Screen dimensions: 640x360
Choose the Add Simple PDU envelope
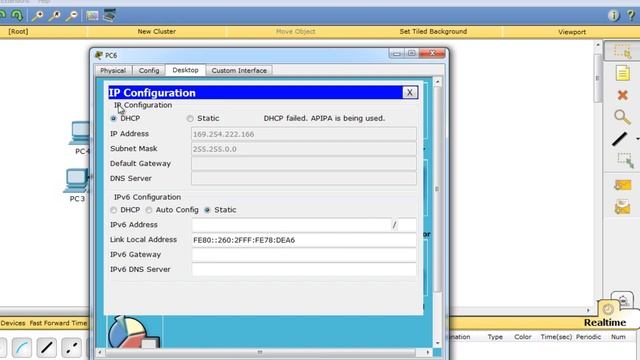pyautogui.click(x=622, y=185)
